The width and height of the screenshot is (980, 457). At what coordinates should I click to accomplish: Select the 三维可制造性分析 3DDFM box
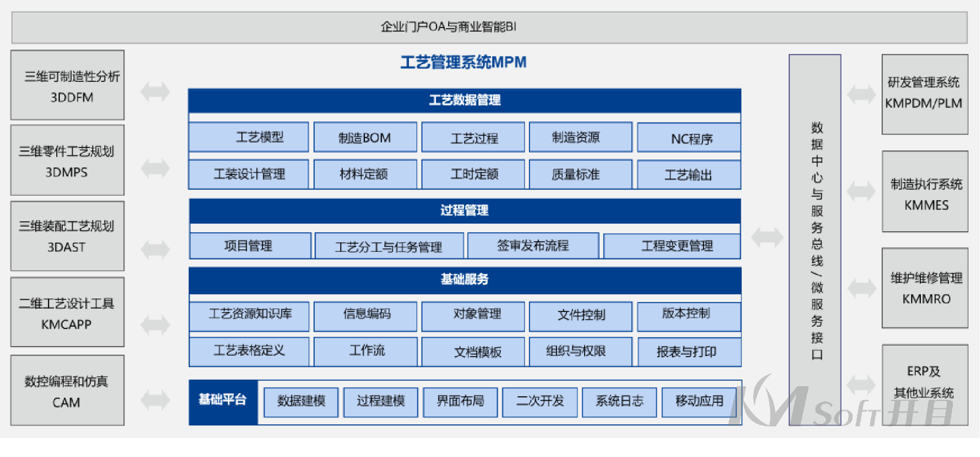pos(67,85)
